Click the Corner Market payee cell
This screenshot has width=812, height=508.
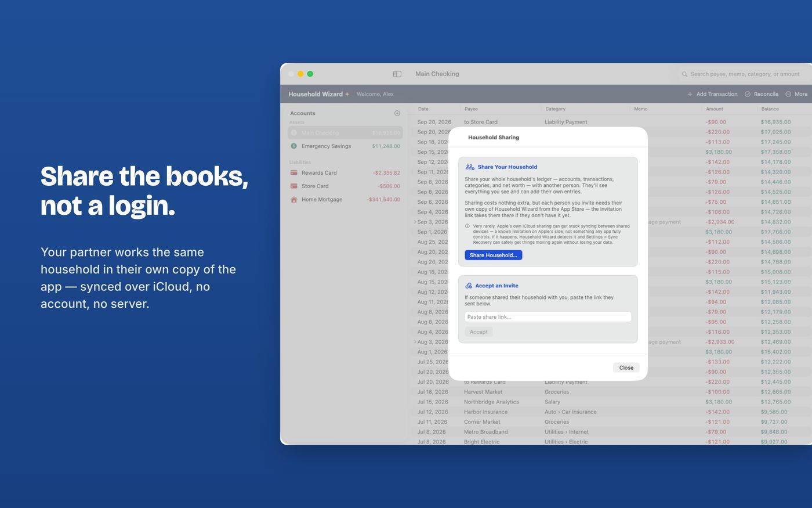pyautogui.click(x=482, y=422)
